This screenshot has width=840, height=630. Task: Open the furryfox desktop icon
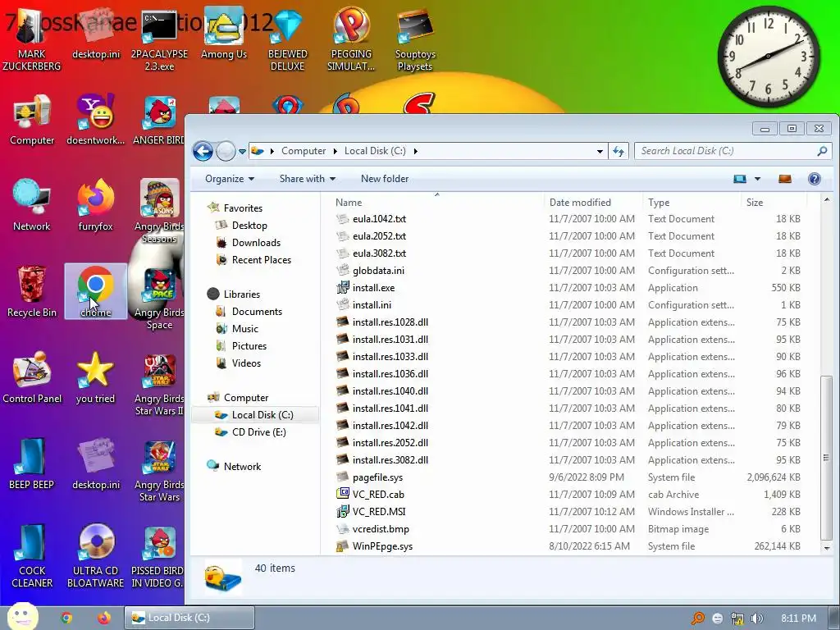tap(95, 204)
